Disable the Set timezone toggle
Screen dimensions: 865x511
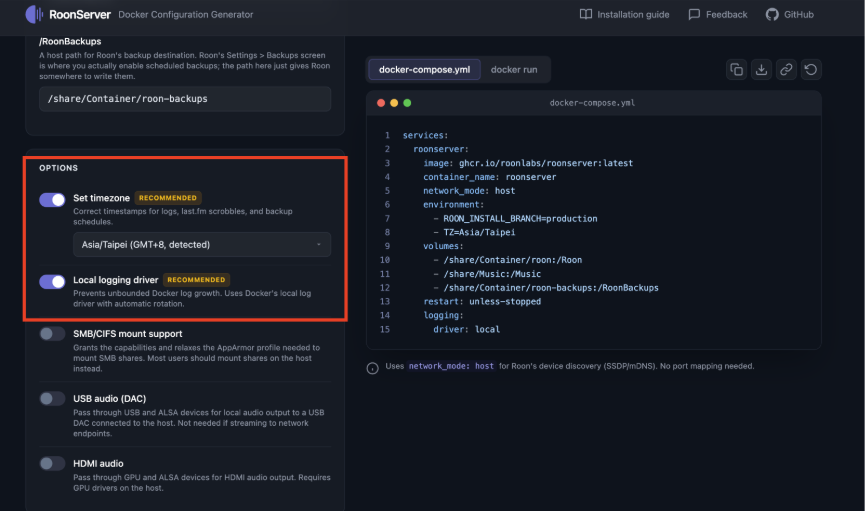click(52, 199)
